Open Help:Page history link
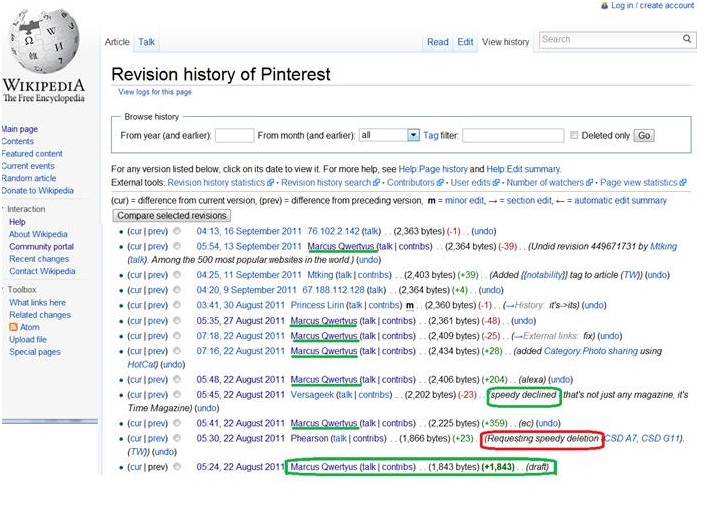The width and height of the screenshot is (724, 512). 433,169
